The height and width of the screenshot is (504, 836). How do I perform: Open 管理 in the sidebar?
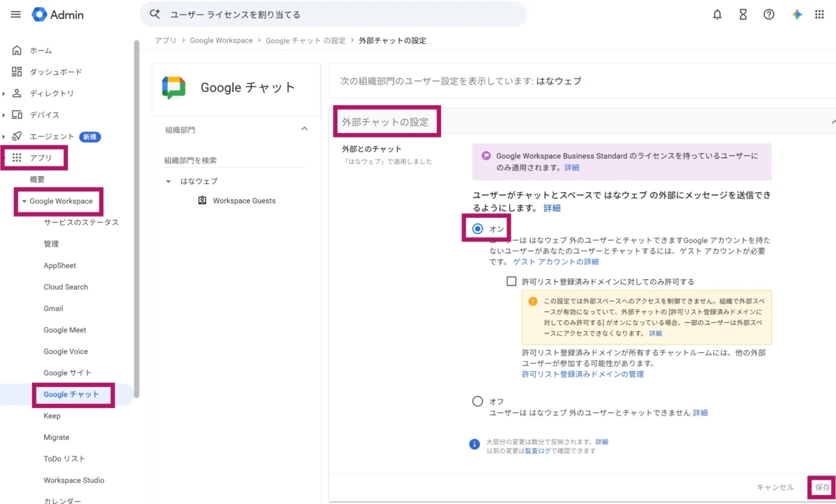(x=51, y=244)
